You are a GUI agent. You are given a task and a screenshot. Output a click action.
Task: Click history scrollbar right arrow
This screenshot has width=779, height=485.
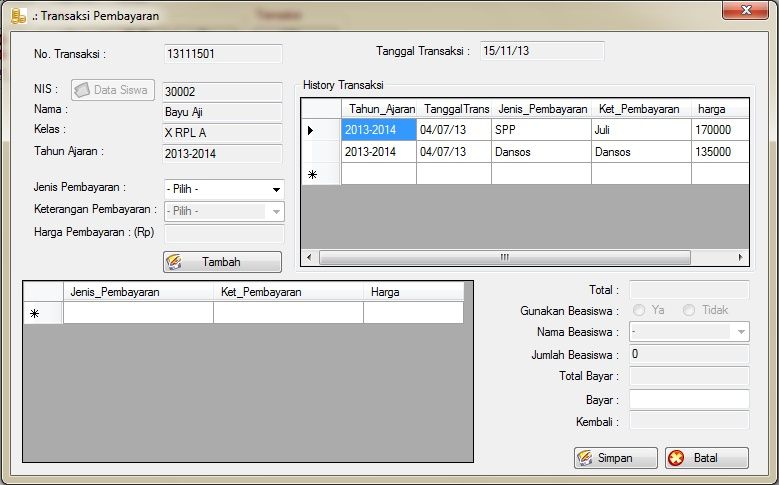pos(740,257)
